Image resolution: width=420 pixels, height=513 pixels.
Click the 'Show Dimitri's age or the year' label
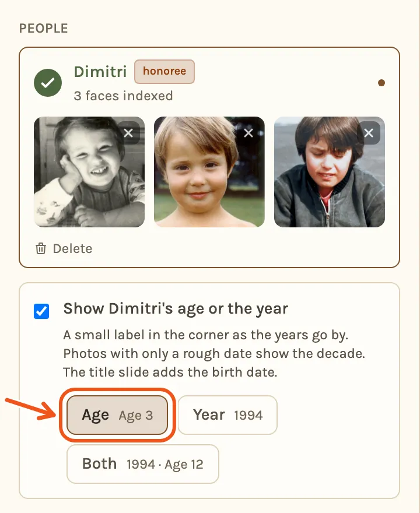[176, 308]
